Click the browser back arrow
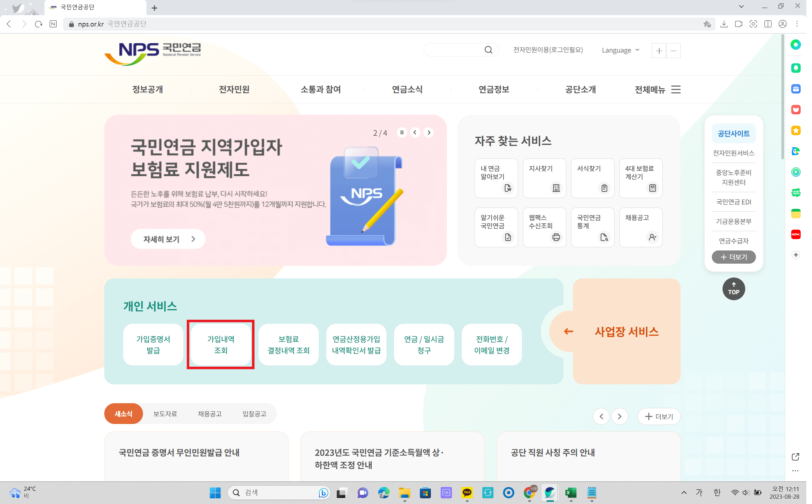 (x=9, y=24)
